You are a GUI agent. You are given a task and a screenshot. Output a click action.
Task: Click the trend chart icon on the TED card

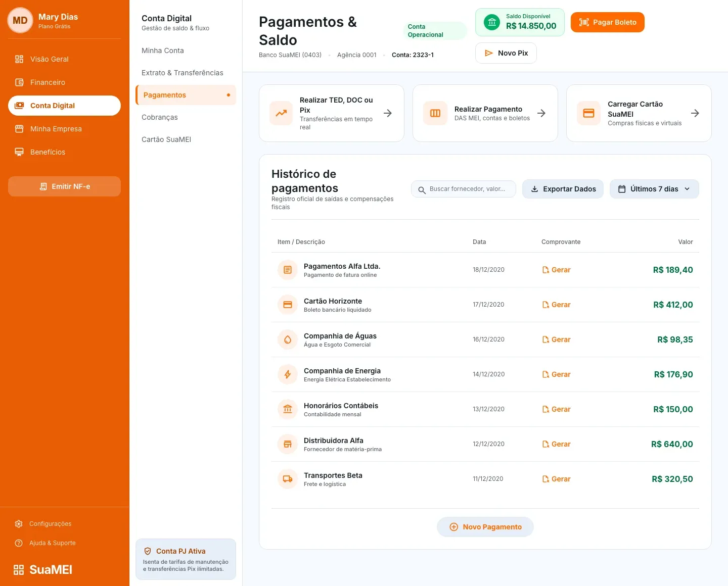click(282, 113)
